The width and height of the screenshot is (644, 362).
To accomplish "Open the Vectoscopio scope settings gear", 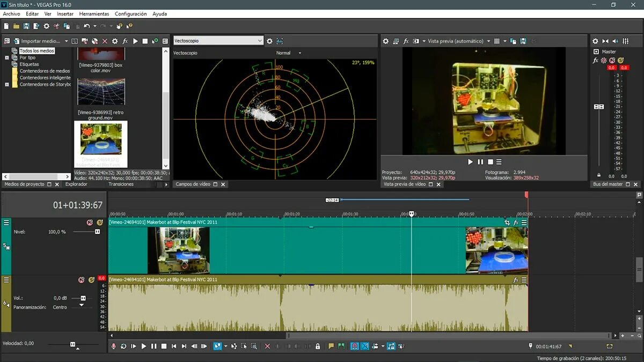I will pyautogui.click(x=269, y=41).
